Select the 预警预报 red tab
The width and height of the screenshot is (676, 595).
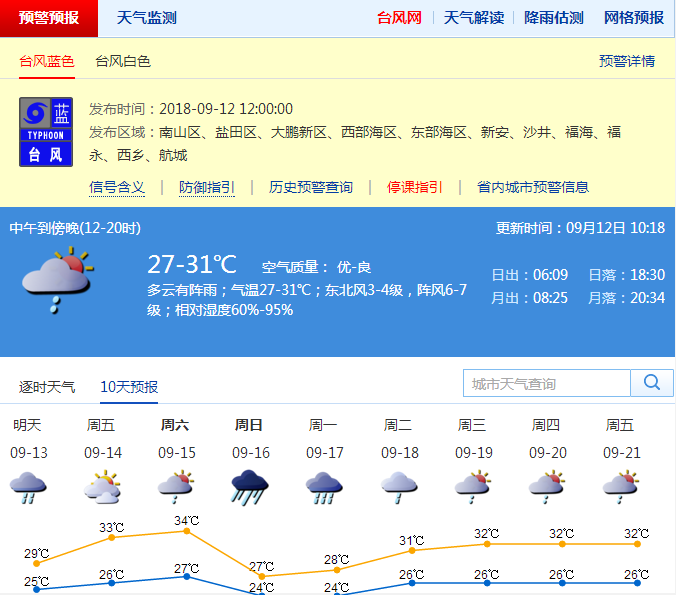point(49,18)
